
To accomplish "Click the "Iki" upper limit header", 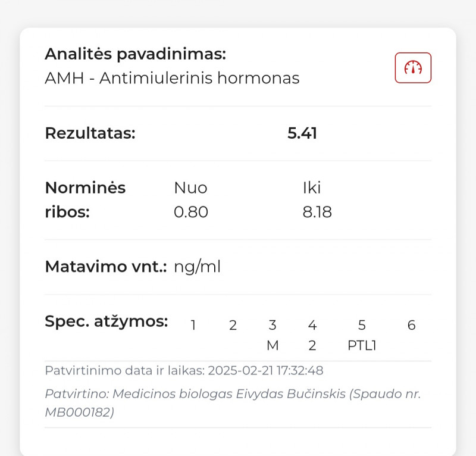I will click(x=312, y=188).
